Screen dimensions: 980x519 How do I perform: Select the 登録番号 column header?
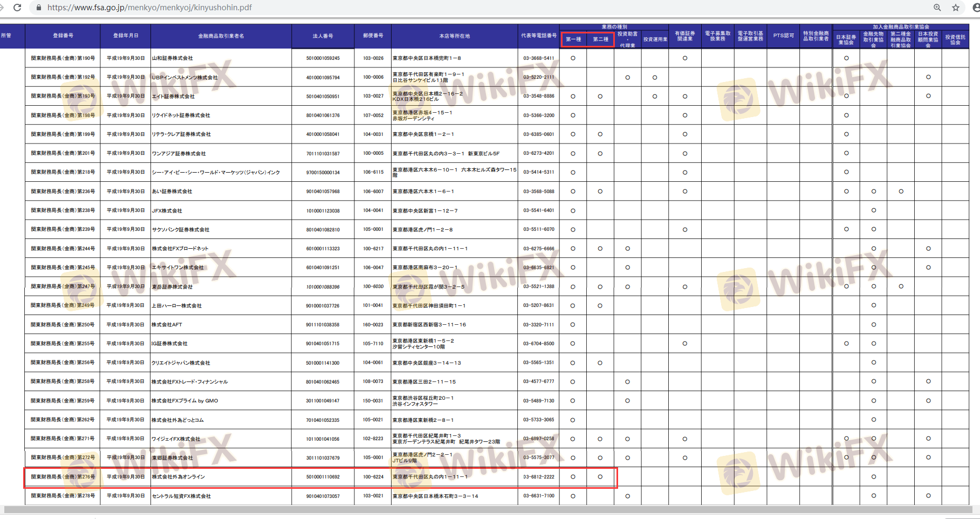pyautogui.click(x=63, y=36)
